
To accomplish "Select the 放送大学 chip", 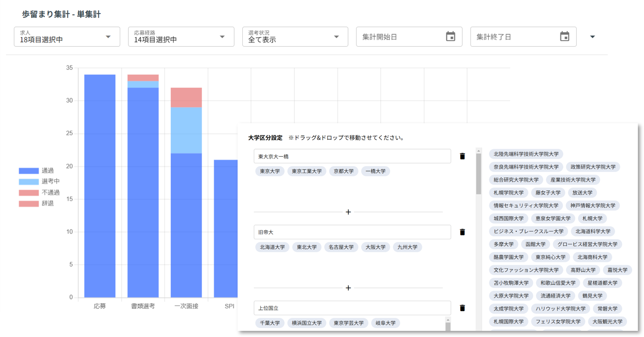I will coord(582,193).
